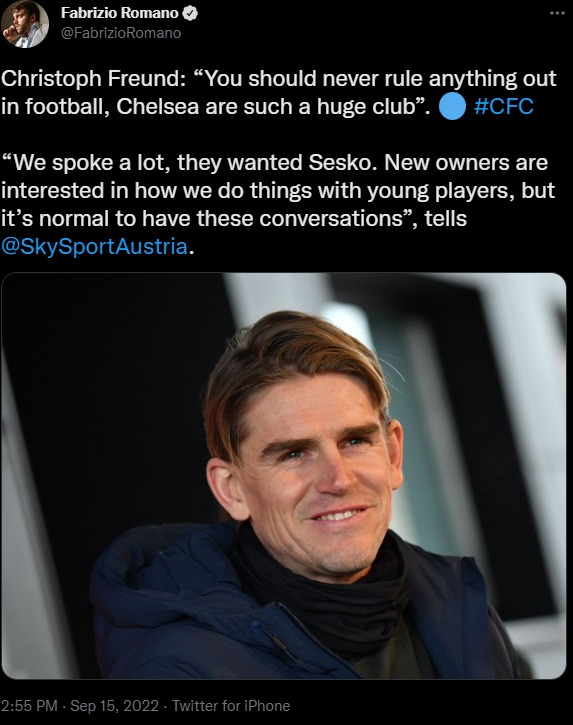Image resolution: width=573 pixels, height=725 pixels.
Task: Open the Twitter for iPhone source label
Action: pyautogui.click(x=231, y=706)
